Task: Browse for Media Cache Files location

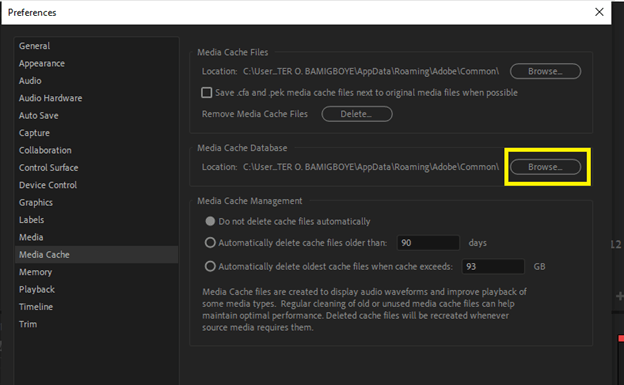Action: coord(545,71)
